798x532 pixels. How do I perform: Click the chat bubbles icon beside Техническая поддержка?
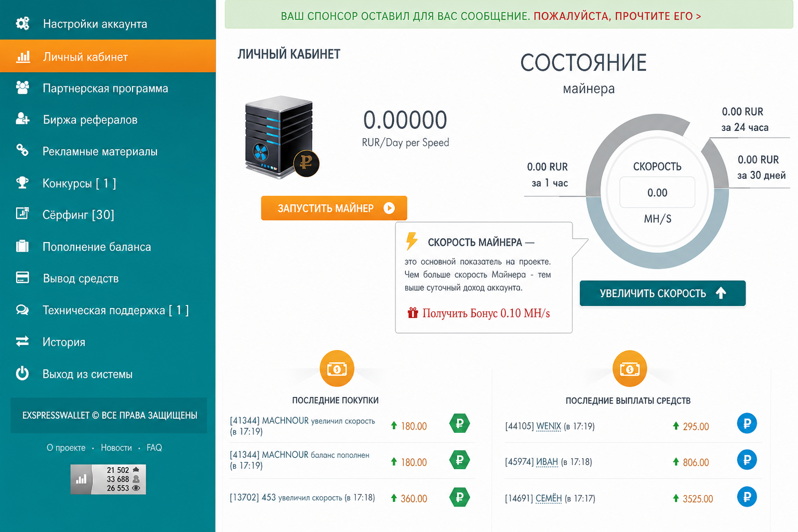point(22,310)
